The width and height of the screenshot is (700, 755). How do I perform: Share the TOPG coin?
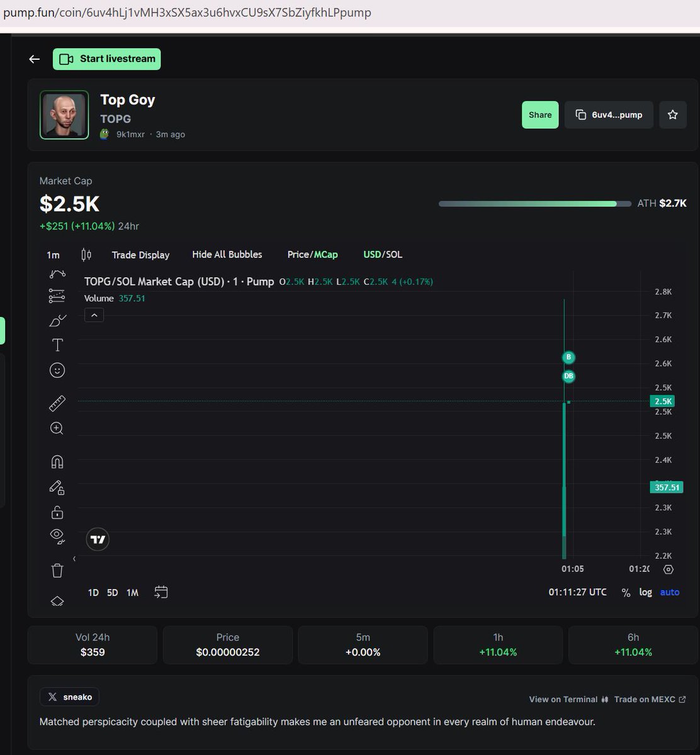(x=540, y=115)
